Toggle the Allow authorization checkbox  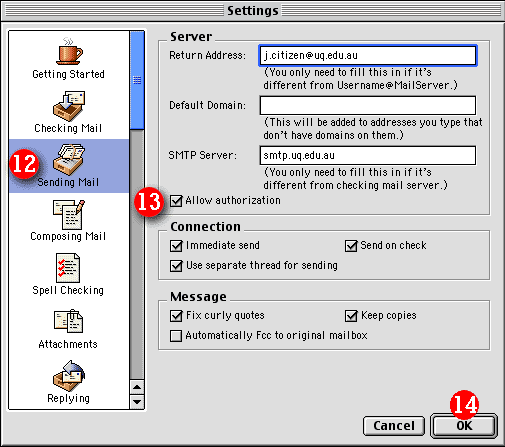pos(176,201)
